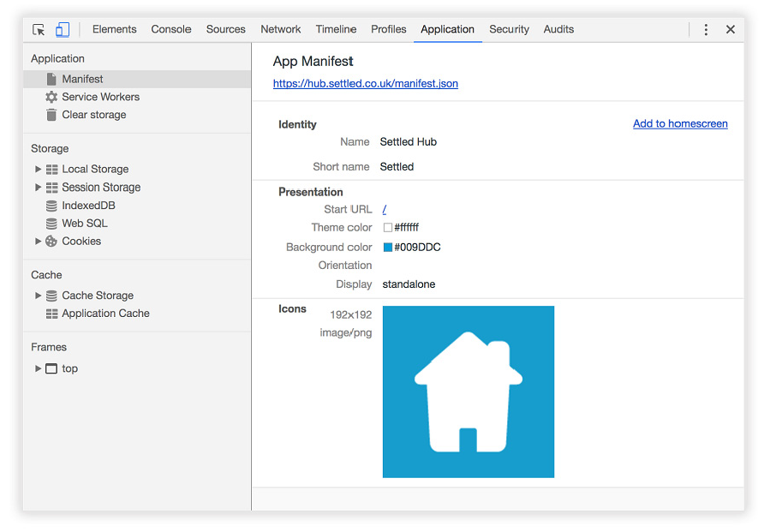Expand the Local Storage tree

click(38, 170)
